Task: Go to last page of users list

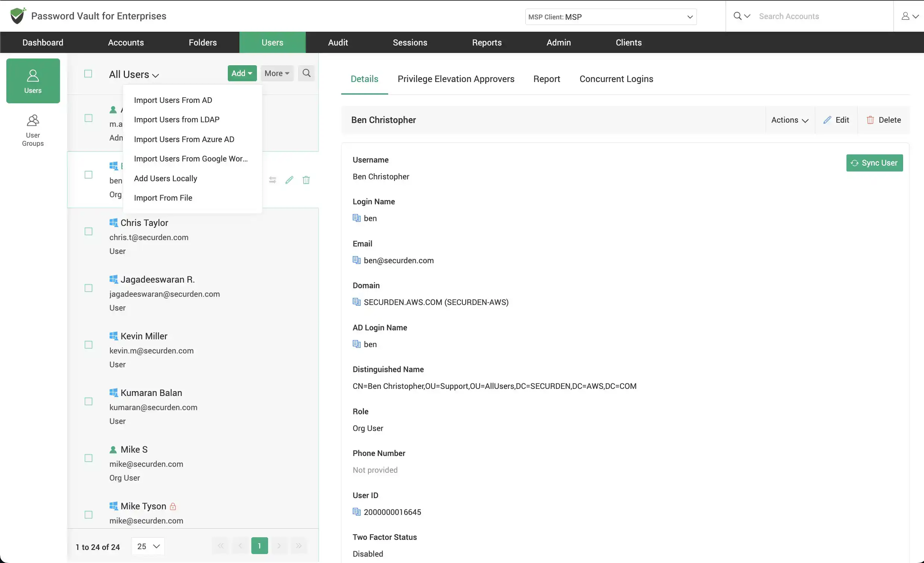Action: coord(299,546)
